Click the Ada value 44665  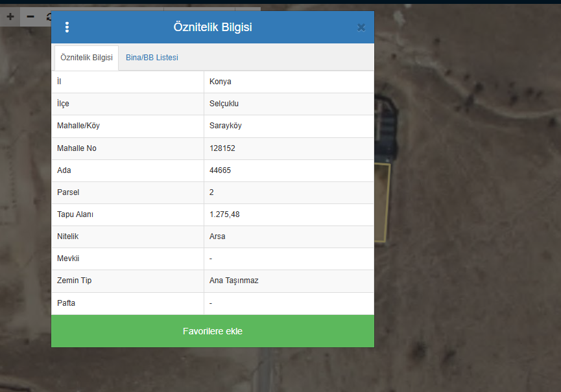(221, 170)
